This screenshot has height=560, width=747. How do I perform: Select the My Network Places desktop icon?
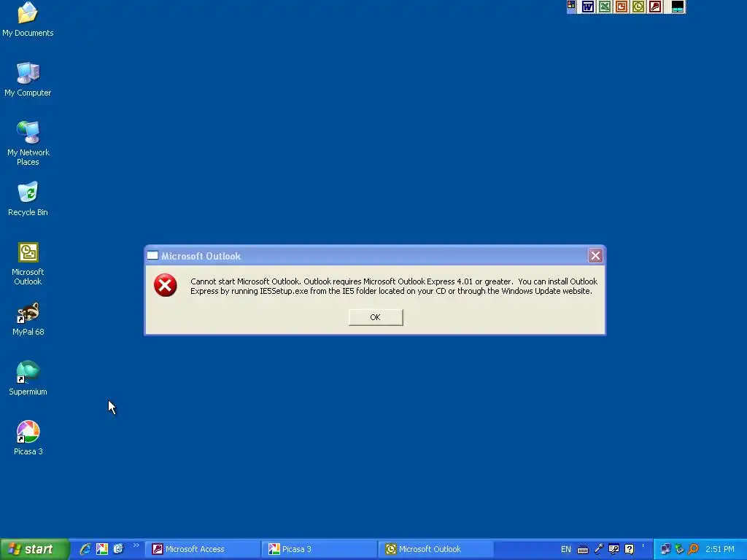[x=28, y=144]
